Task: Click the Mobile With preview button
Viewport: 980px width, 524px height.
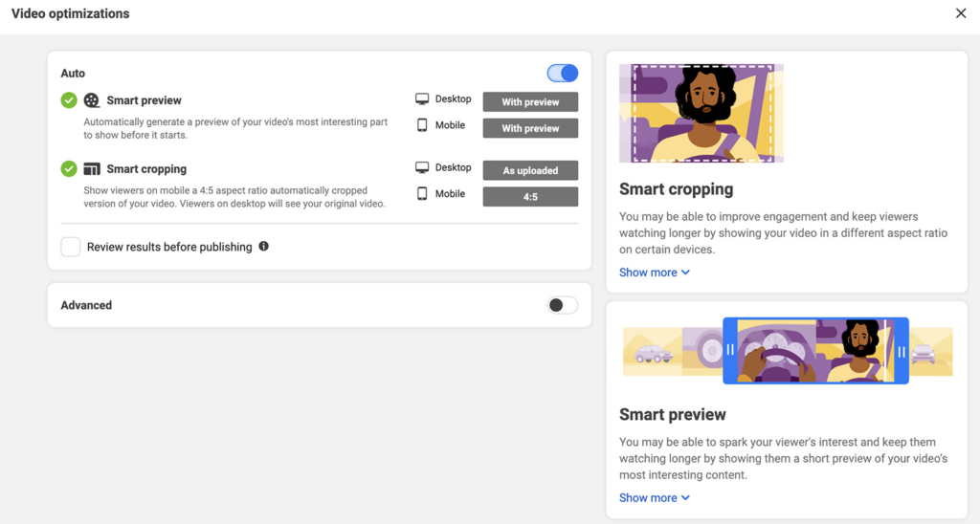Action: (530, 128)
